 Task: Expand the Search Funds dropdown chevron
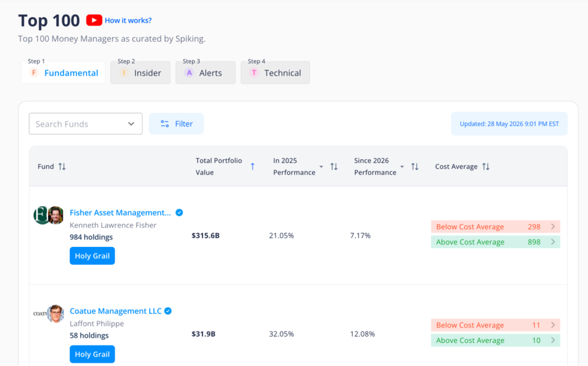(x=131, y=123)
